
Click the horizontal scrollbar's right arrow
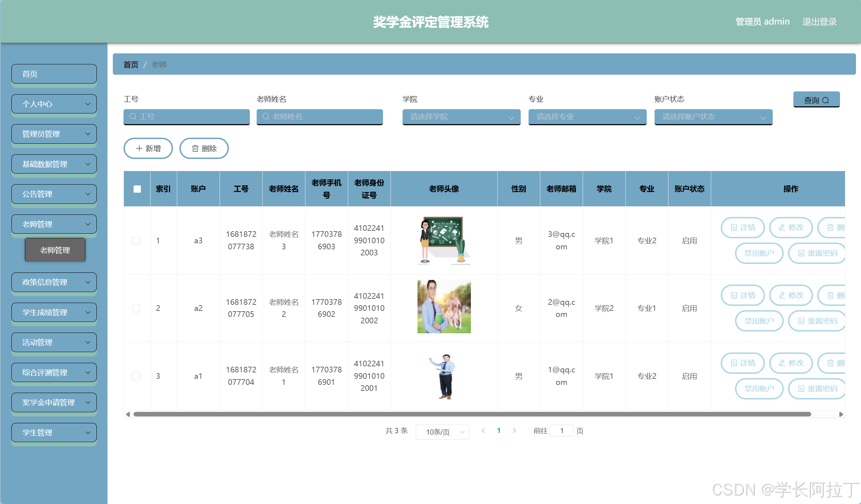[841, 414]
